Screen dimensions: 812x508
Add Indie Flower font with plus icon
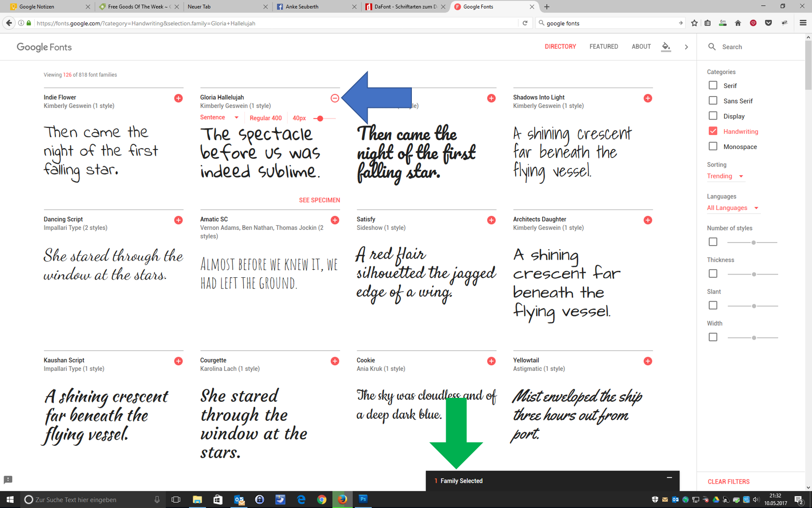tap(178, 98)
